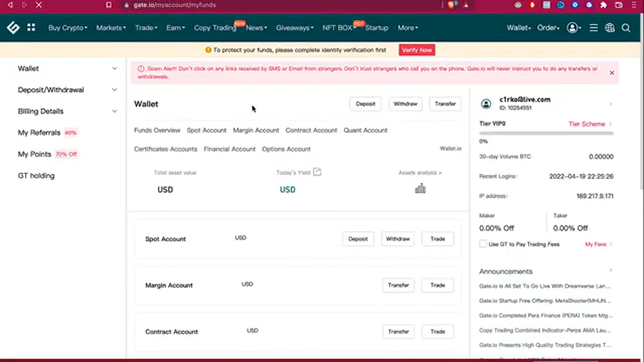The height and width of the screenshot is (362, 644).
Task: Click the alert icon in Scam Alert banner
Action: click(141, 69)
